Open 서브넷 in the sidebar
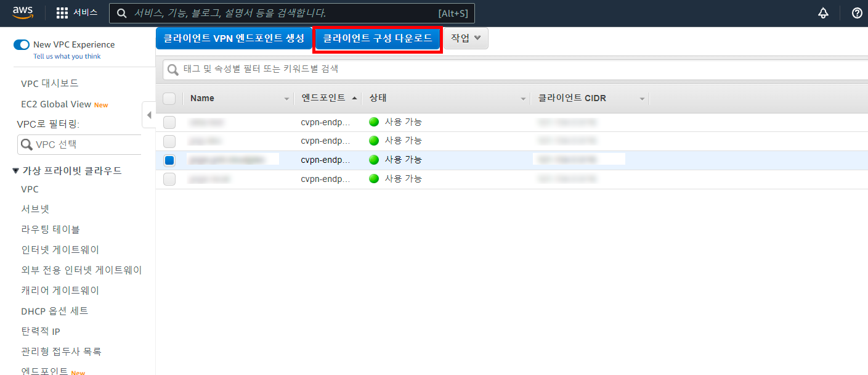Viewport: 868px width, 375px height. (35, 209)
